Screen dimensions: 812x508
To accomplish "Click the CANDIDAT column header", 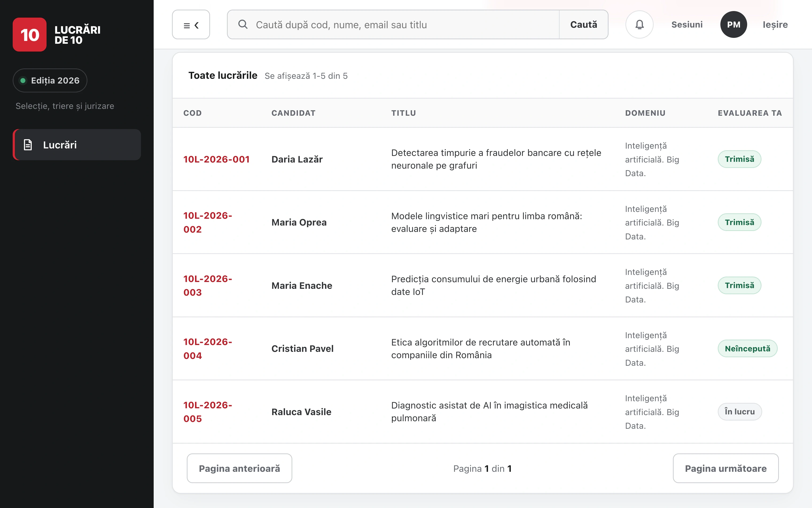I will click(294, 113).
